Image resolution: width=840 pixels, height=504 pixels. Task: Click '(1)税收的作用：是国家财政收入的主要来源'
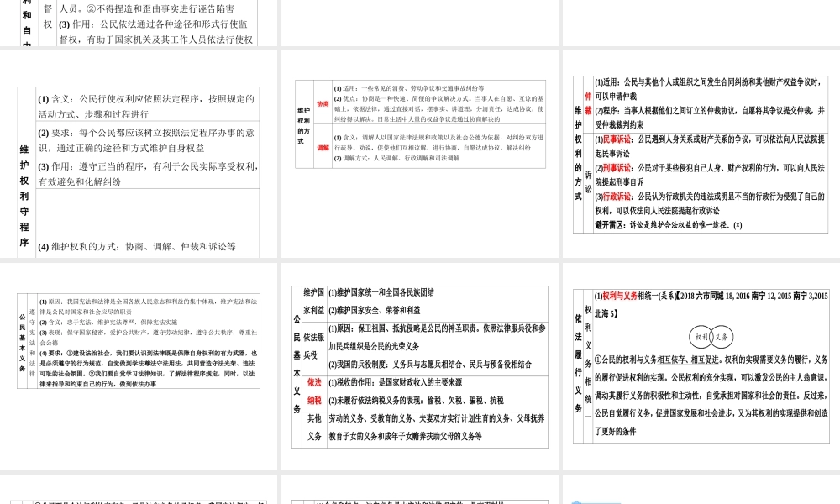point(395,382)
